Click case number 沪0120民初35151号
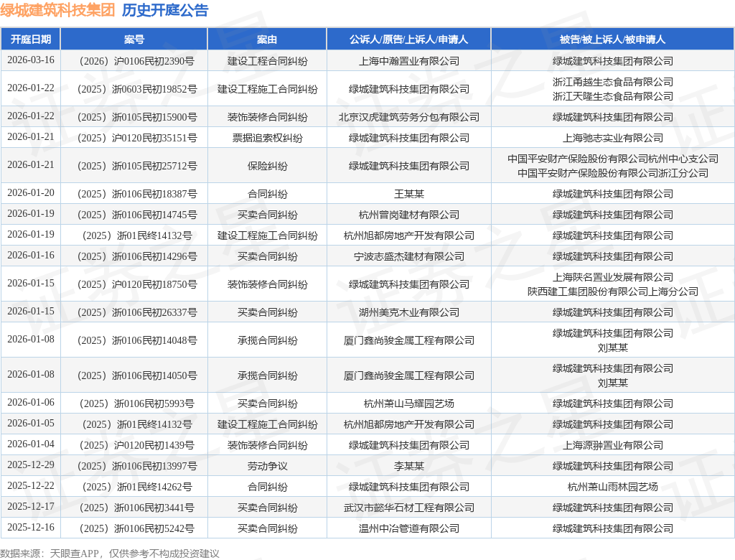 pos(137,138)
